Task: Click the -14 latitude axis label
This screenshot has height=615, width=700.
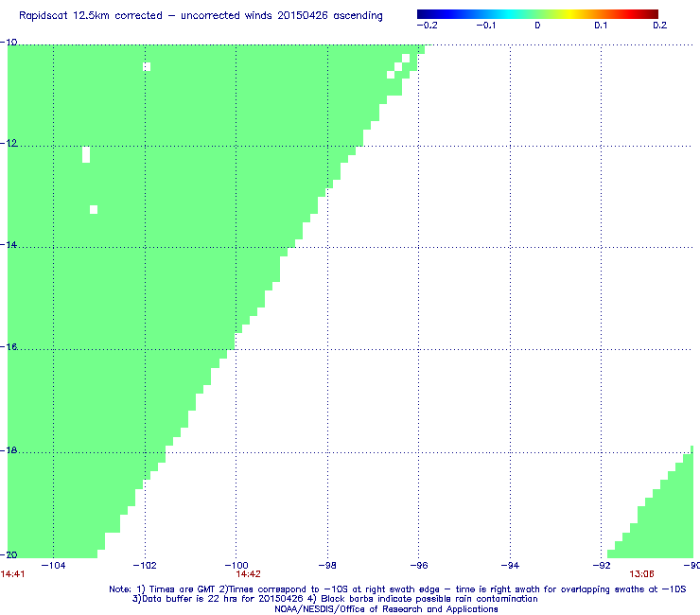Action: click(9, 245)
